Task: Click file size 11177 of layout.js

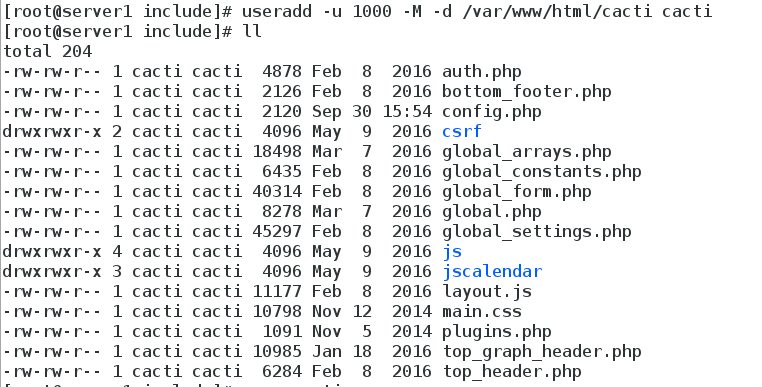Action: pyautogui.click(x=277, y=291)
